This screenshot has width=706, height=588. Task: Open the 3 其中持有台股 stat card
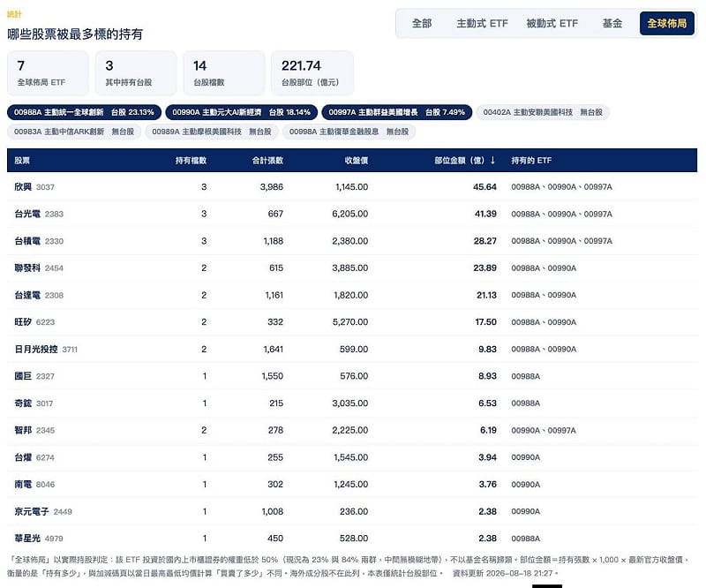(136, 73)
